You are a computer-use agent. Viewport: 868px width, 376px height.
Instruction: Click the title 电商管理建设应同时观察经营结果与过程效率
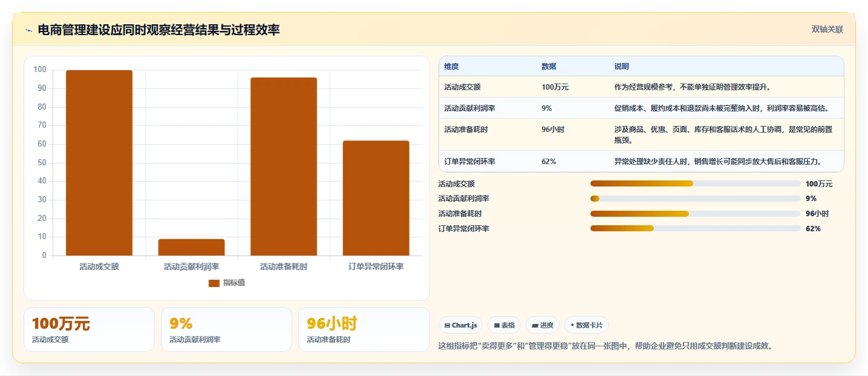(x=158, y=30)
